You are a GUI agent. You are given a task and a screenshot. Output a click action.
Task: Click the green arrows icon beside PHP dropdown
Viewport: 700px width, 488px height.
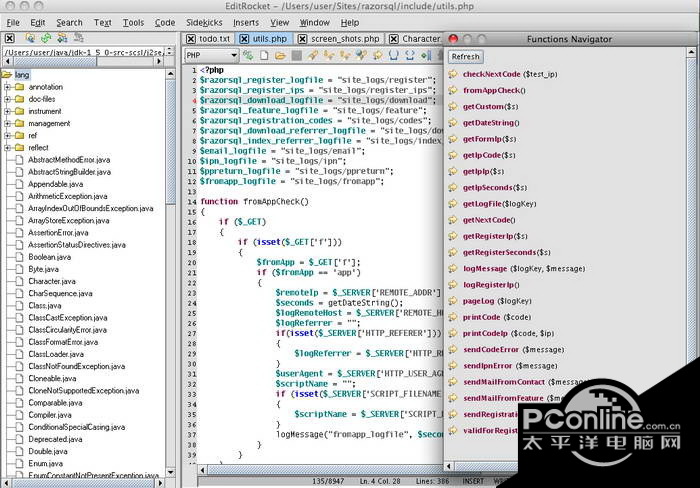pyautogui.click(x=249, y=55)
